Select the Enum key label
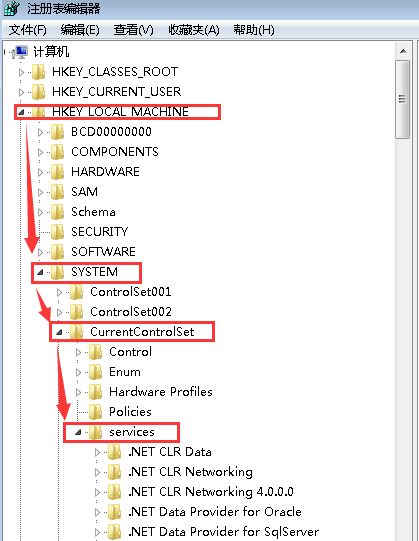419x541 pixels. point(125,372)
